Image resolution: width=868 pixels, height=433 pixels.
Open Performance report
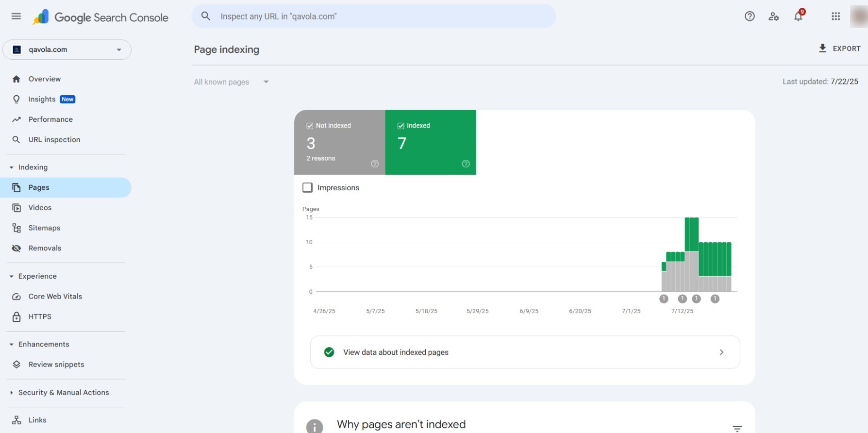(x=50, y=119)
